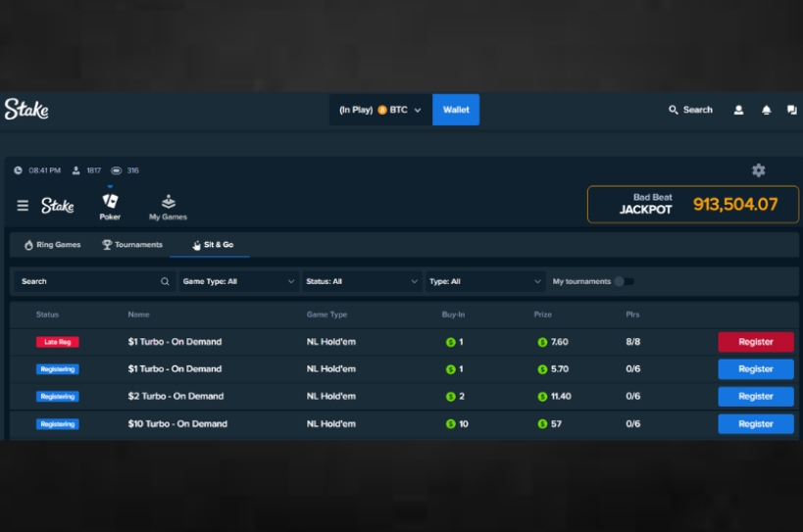803x532 pixels.
Task: Select the $10 Turbo - On Demand name
Action: click(177, 423)
